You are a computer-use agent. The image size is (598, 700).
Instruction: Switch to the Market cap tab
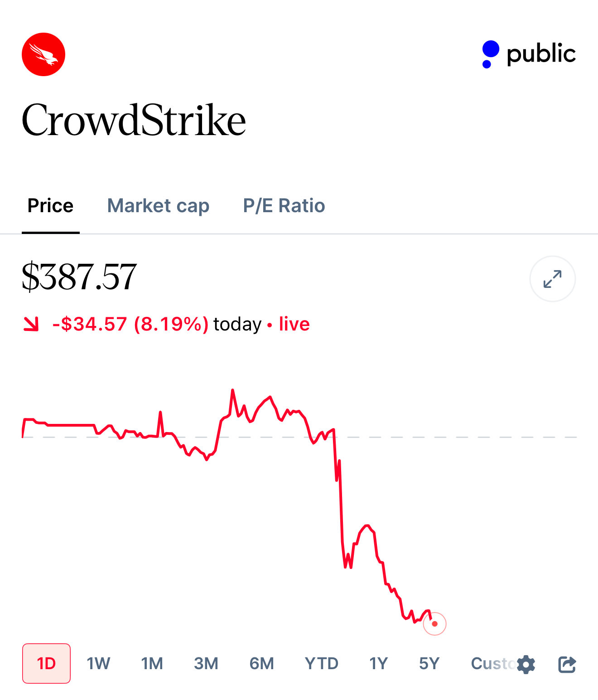tap(158, 206)
